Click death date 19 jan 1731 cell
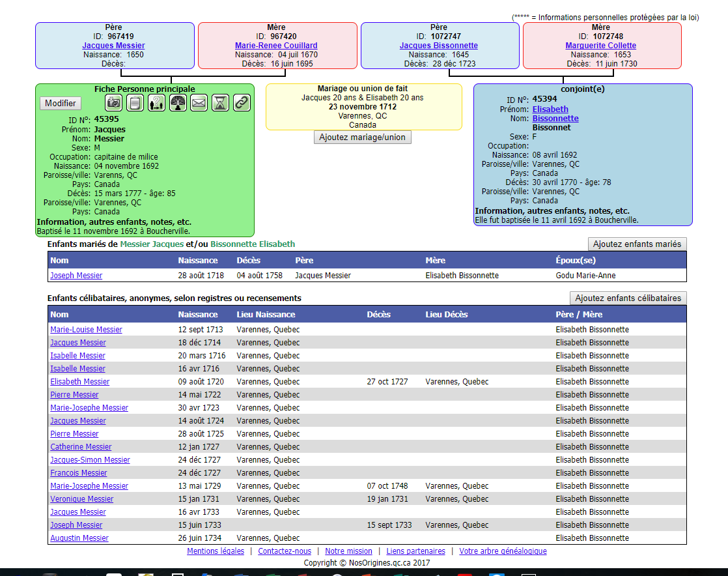 (387, 498)
